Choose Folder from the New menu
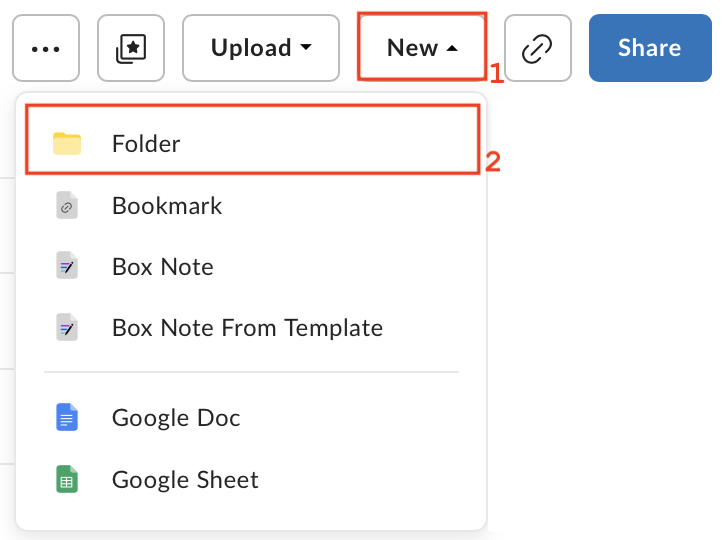 pos(146,144)
